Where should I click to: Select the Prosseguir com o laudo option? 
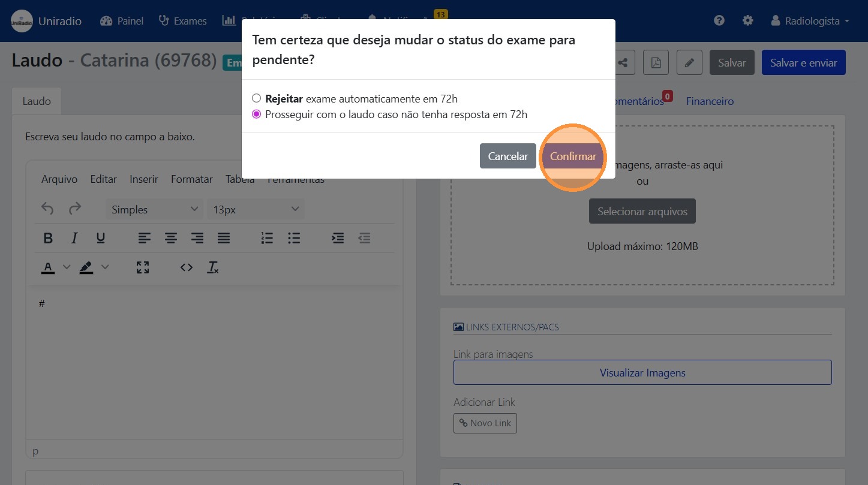(257, 114)
